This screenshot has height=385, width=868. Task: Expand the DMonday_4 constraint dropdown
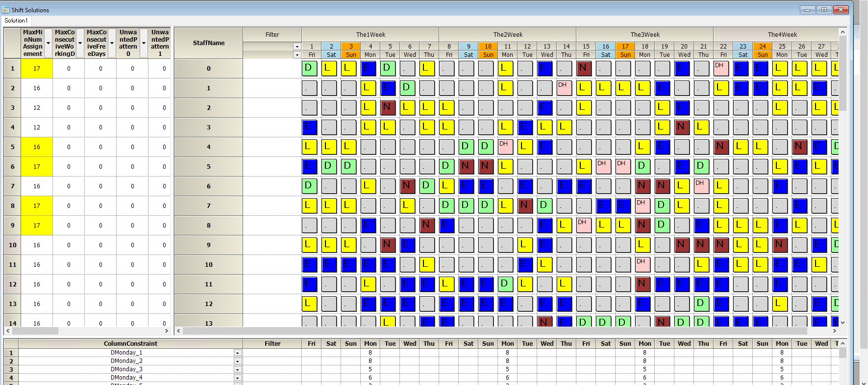(x=238, y=378)
